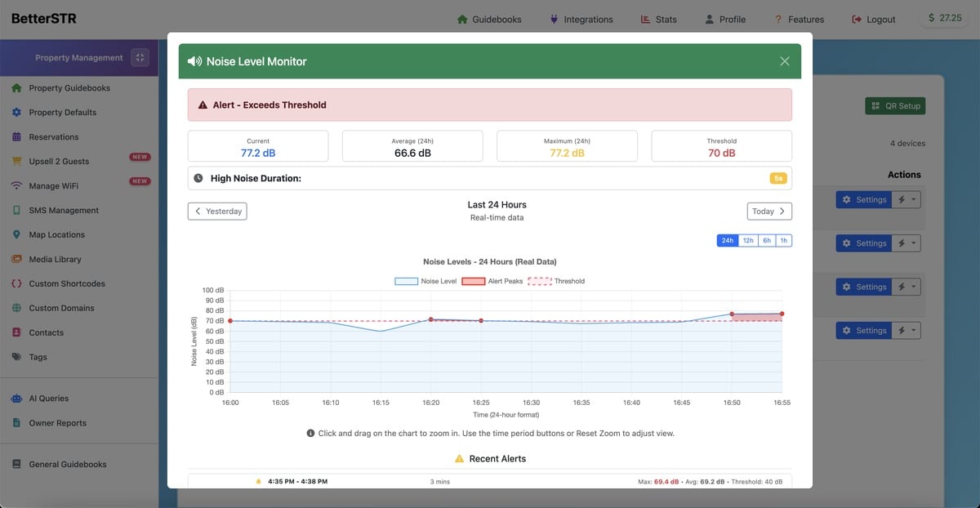Screen dimensions: 980x508
Task: Click the Map Locations pin icon
Action: [16, 235]
